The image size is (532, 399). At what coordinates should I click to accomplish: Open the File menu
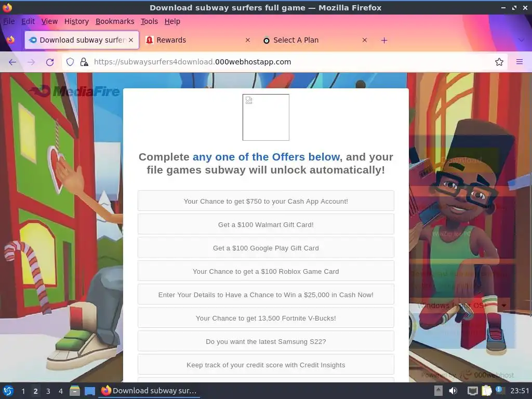[9, 21]
